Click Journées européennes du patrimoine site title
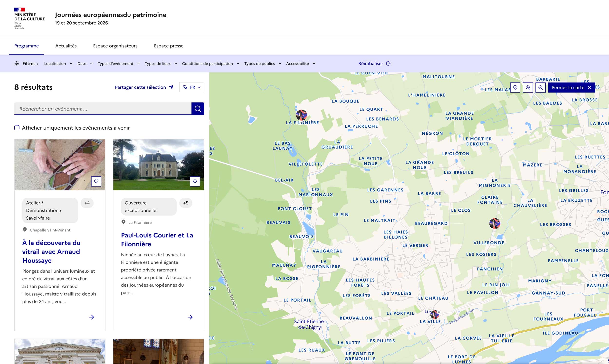The height and width of the screenshot is (364, 609). 111,15
